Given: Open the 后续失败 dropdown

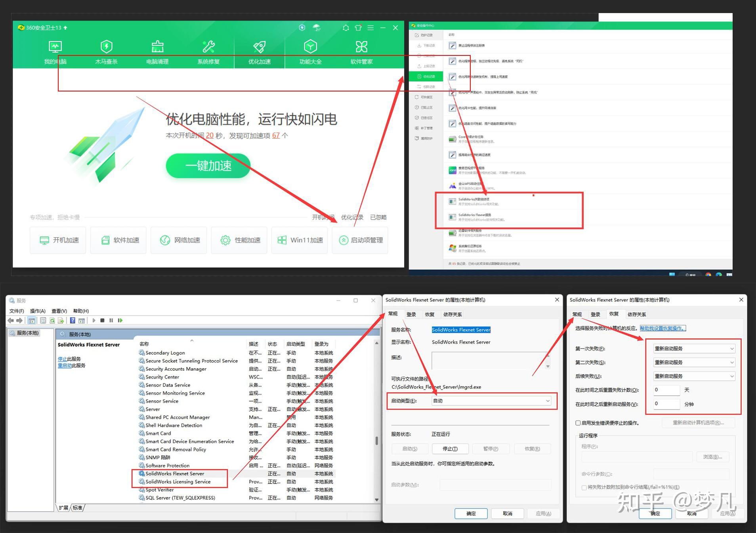Looking at the screenshot, I should [694, 376].
